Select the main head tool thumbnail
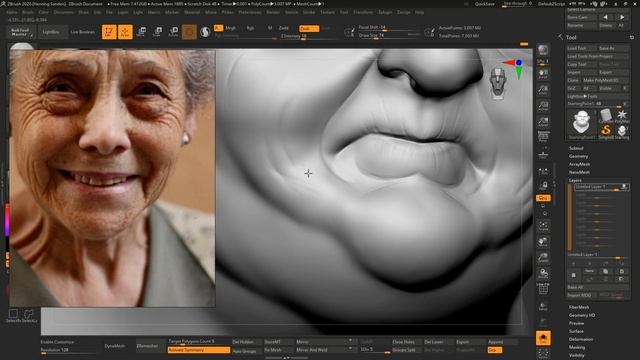The height and width of the screenshot is (360, 640). tap(582, 124)
